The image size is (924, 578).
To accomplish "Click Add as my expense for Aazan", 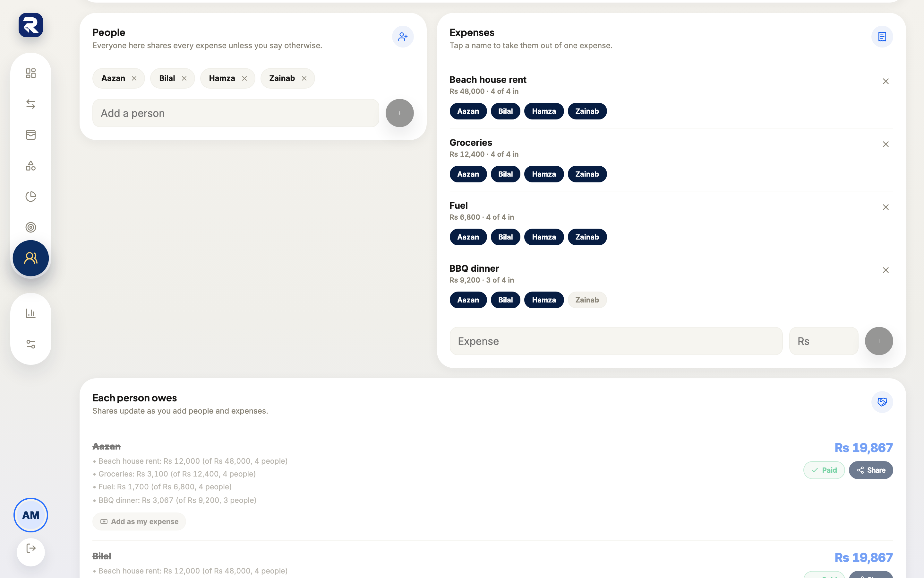I will point(139,521).
